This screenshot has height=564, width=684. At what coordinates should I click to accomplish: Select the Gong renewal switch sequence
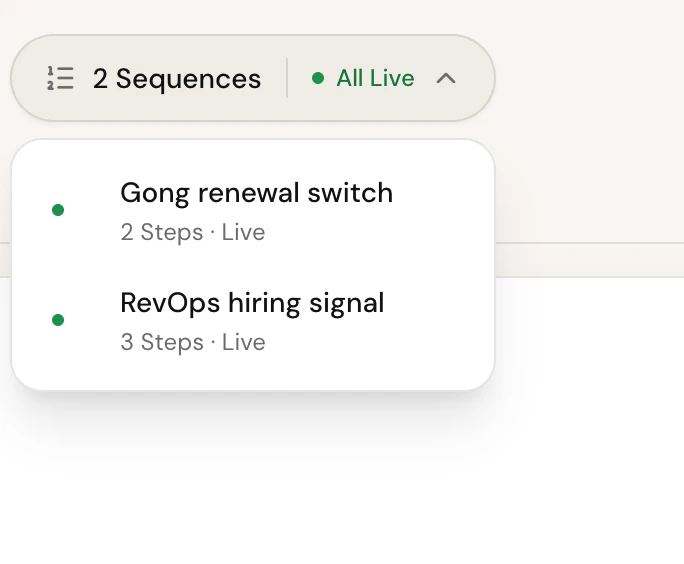click(x=253, y=210)
